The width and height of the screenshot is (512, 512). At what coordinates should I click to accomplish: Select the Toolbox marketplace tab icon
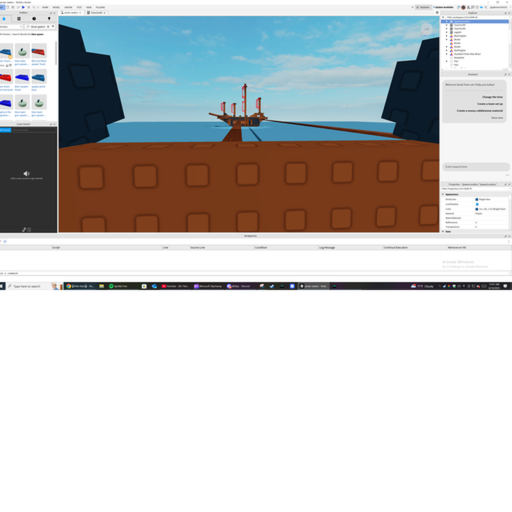4,19
